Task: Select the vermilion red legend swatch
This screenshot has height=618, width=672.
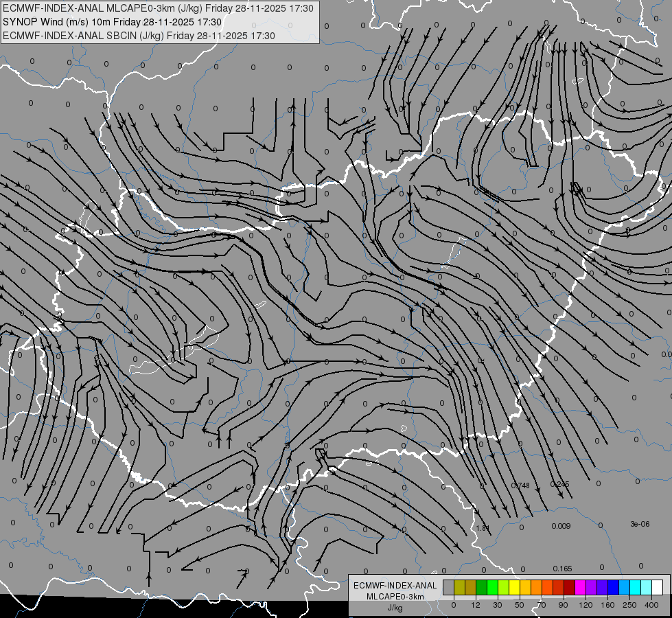Action: pos(559,588)
